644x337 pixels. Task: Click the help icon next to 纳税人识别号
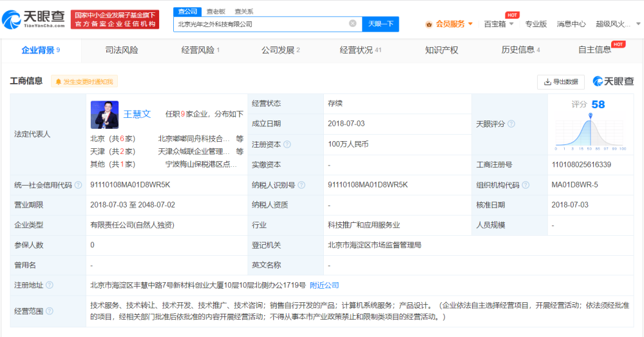(x=301, y=185)
